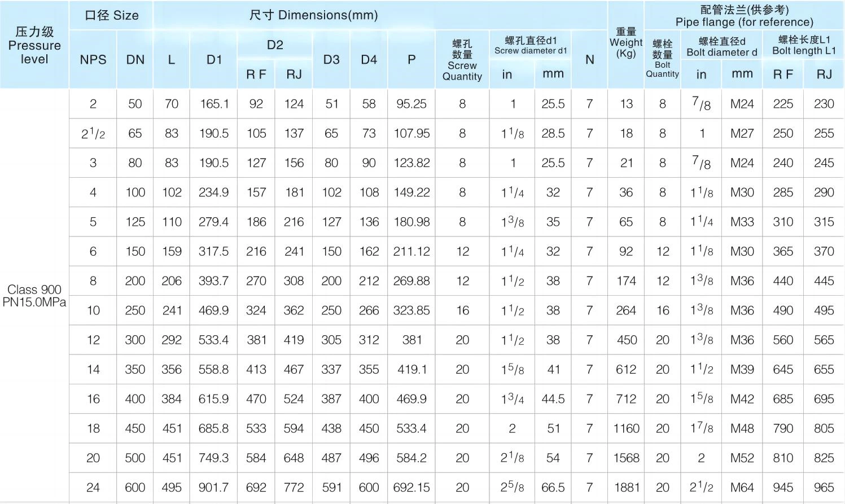The image size is (845, 504).
Task: Click L value '159' cell
Action: (x=172, y=251)
